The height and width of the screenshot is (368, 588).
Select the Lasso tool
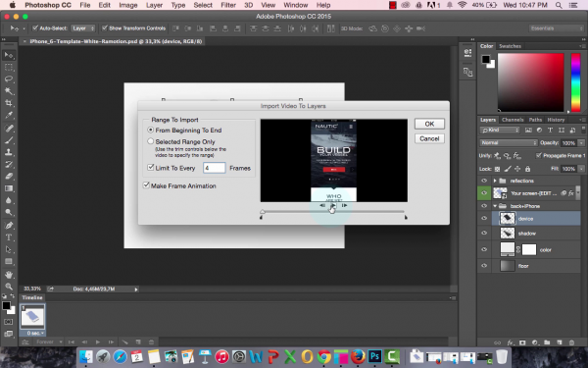(x=9, y=79)
